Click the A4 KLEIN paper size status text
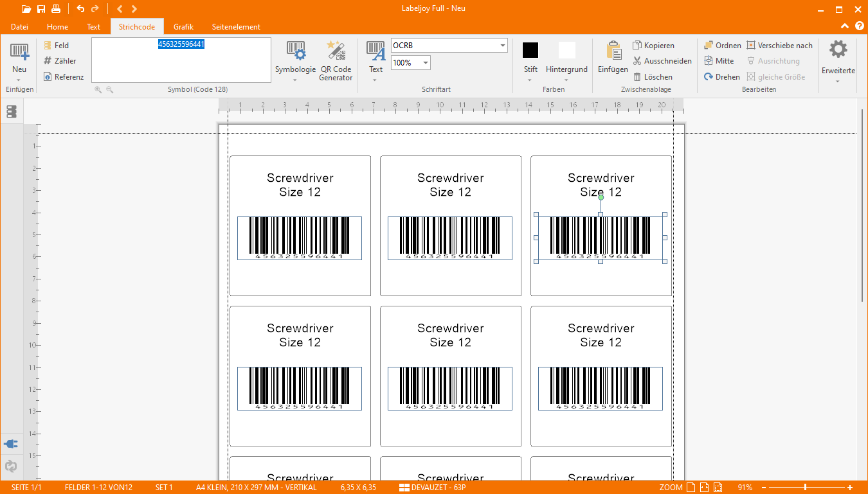The image size is (868, 494). point(257,488)
